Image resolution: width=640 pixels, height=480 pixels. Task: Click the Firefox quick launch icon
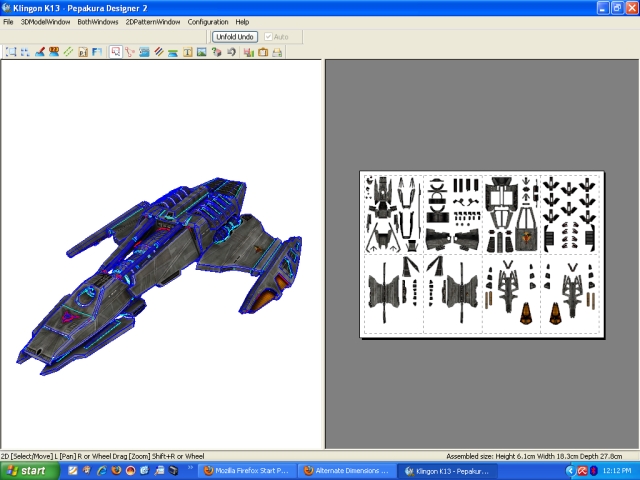(x=116, y=471)
